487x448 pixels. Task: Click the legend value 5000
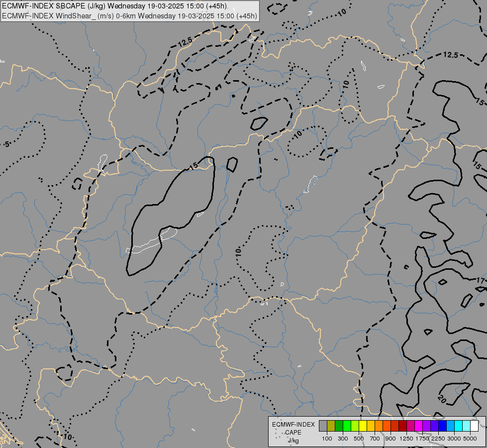pos(470,439)
